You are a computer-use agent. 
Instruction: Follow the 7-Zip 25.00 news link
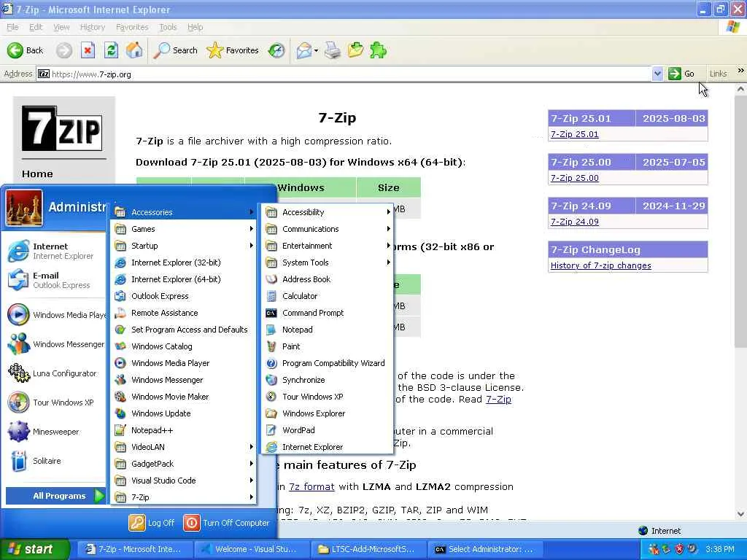point(575,178)
